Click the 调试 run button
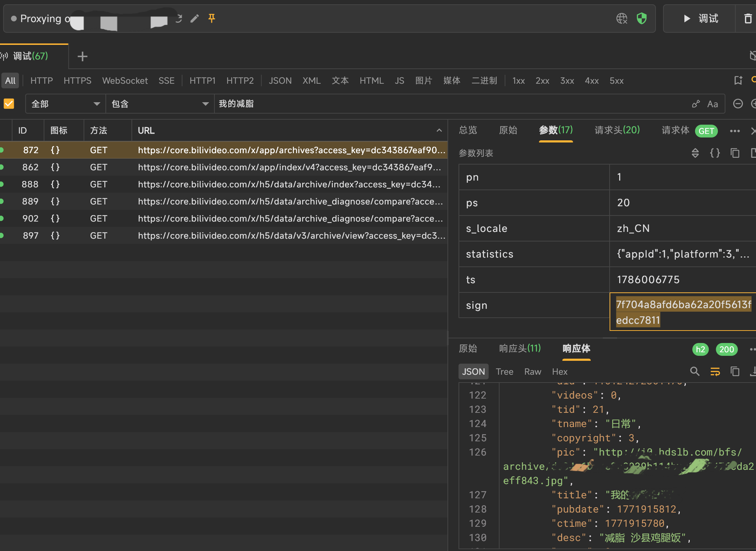This screenshot has width=756, height=551. [x=700, y=18]
